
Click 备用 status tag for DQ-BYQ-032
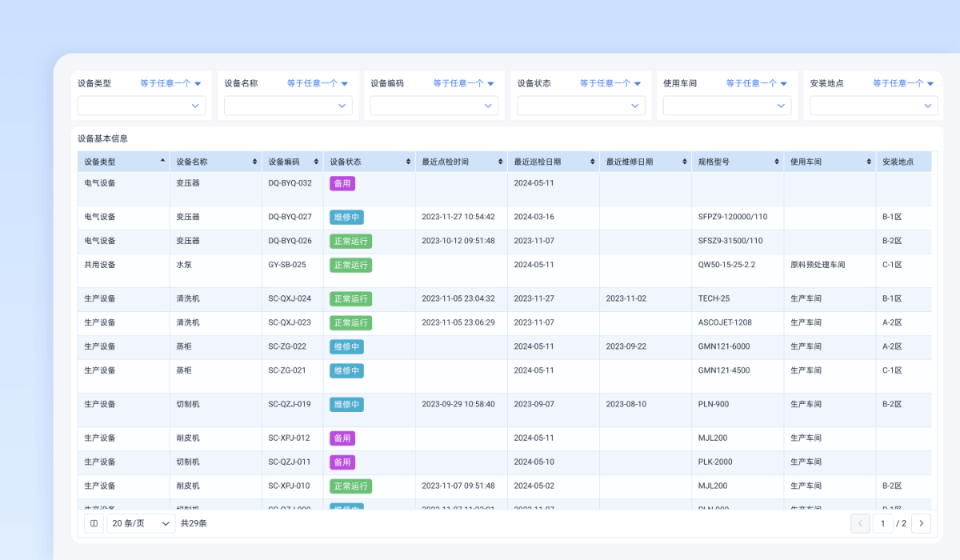click(x=342, y=183)
